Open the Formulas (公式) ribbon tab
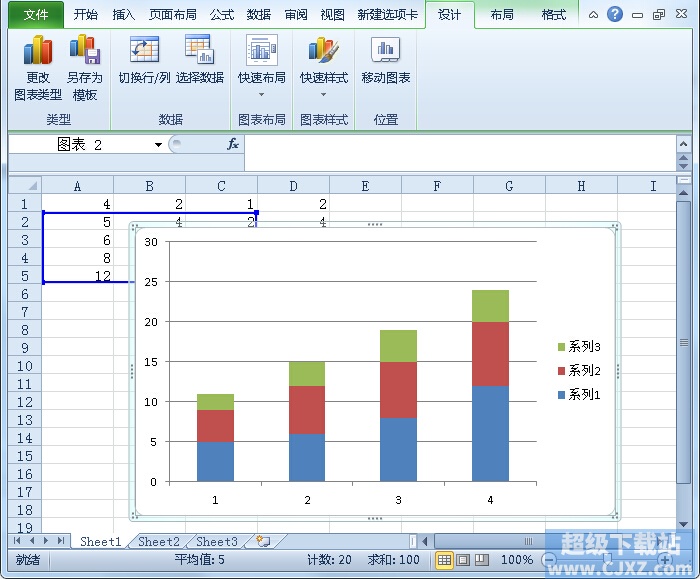This screenshot has height=579, width=700. pyautogui.click(x=222, y=15)
